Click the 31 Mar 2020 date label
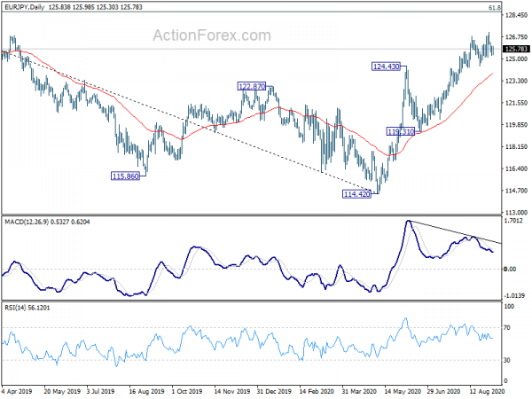The height and width of the screenshot is (399, 532). [359, 391]
